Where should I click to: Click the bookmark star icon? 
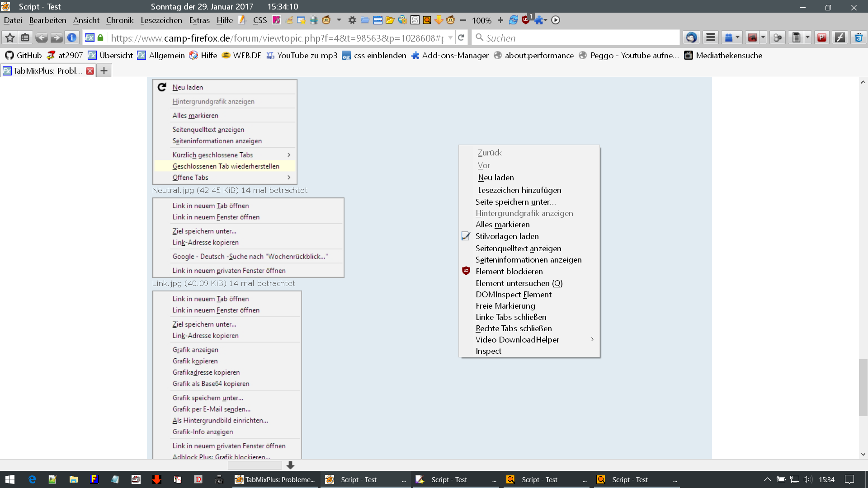point(10,38)
